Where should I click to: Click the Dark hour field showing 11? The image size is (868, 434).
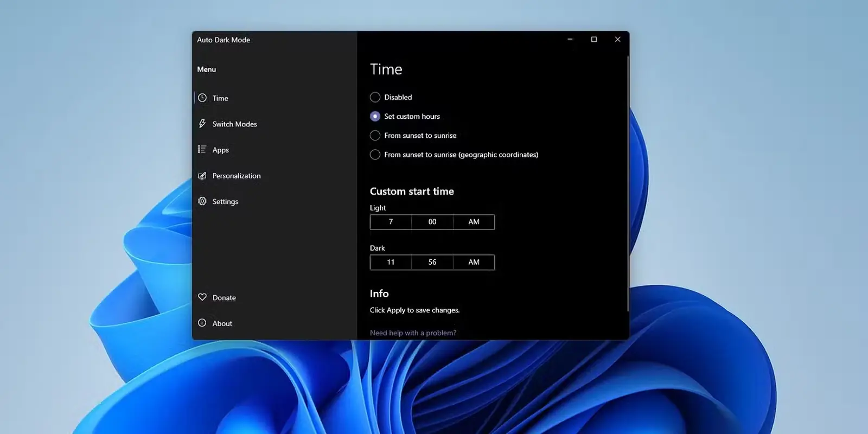[391, 262]
